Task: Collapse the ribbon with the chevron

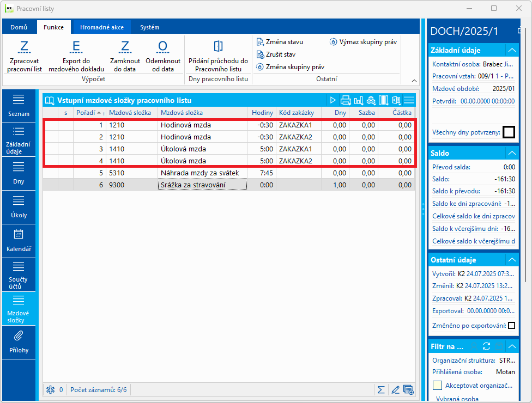Action: tap(414, 81)
